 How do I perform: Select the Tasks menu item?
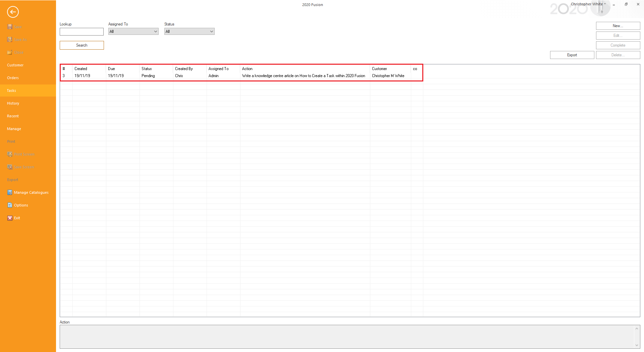pyautogui.click(x=28, y=91)
